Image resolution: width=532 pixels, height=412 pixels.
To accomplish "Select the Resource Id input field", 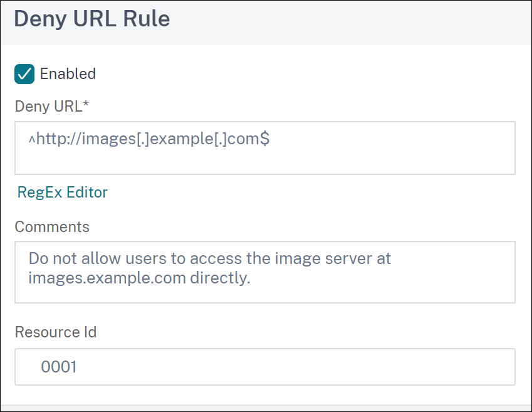I will click(265, 367).
